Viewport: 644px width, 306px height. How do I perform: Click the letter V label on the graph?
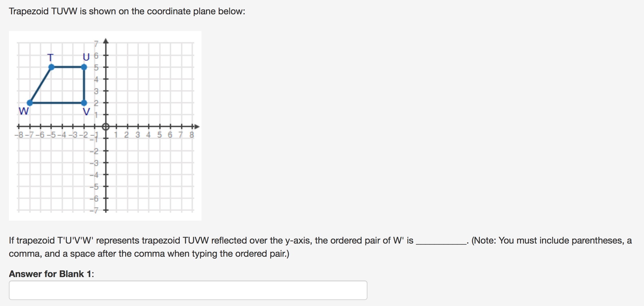(86, 111)
